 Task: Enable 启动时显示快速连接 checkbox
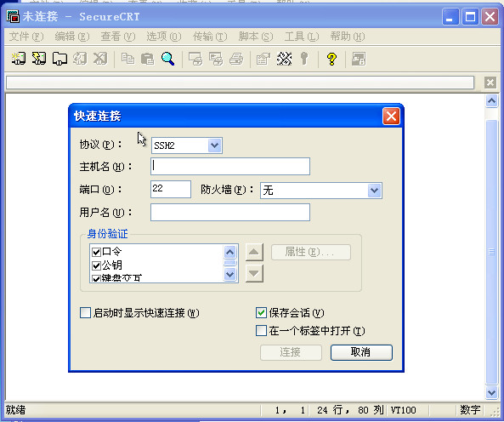(85, 312)
